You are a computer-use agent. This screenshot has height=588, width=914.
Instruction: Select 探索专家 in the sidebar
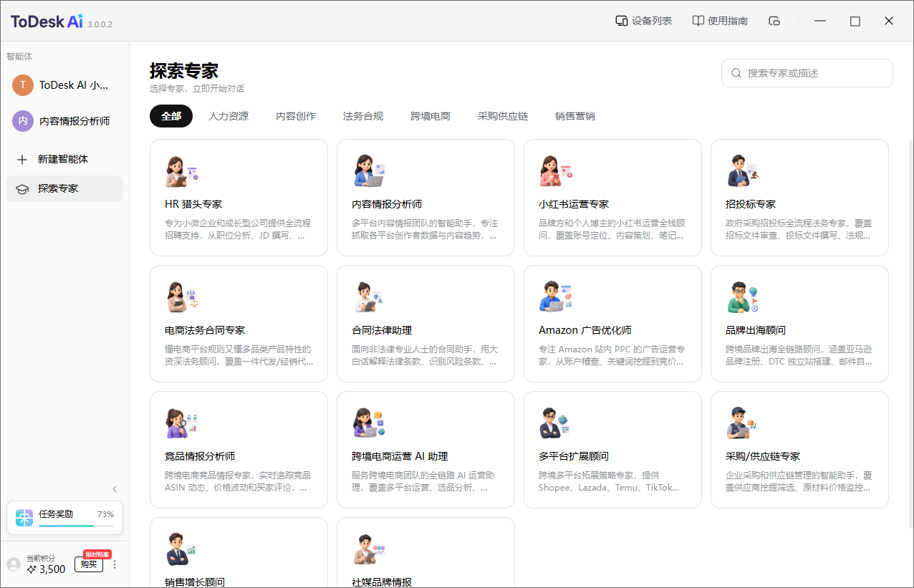coord(64,188)
